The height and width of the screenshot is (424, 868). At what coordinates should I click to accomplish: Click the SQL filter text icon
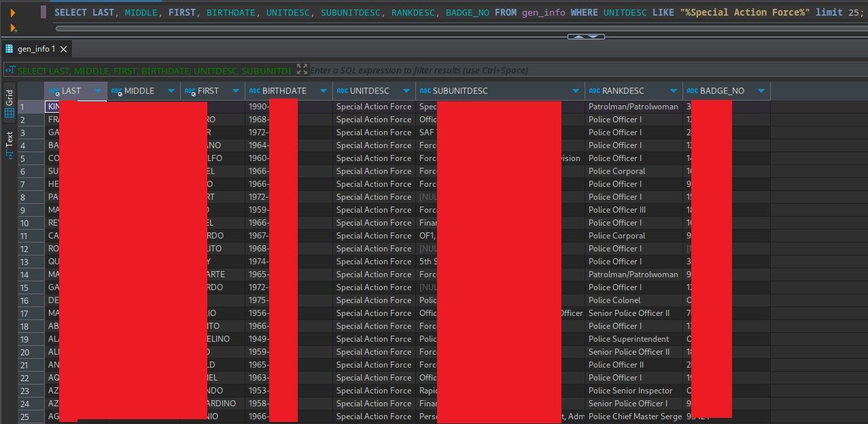[x=10, y=70]
